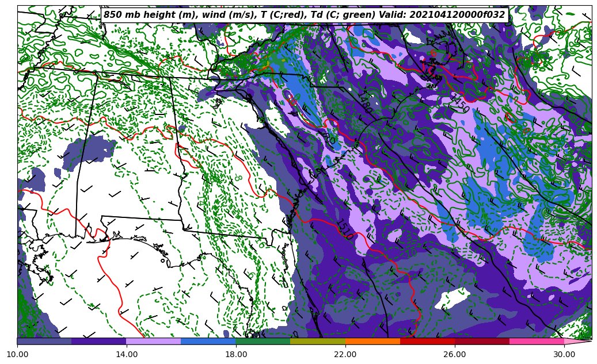Click the dark purple 12–14 colorbar segment
Image resolution: width=597 pixels, height=364 pixels.
99,341
